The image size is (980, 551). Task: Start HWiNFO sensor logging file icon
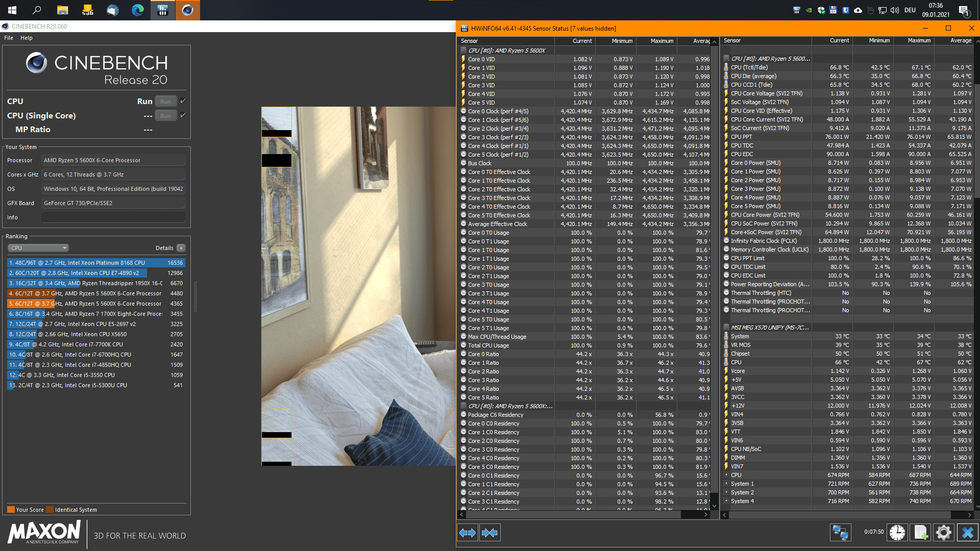(921, 533)
